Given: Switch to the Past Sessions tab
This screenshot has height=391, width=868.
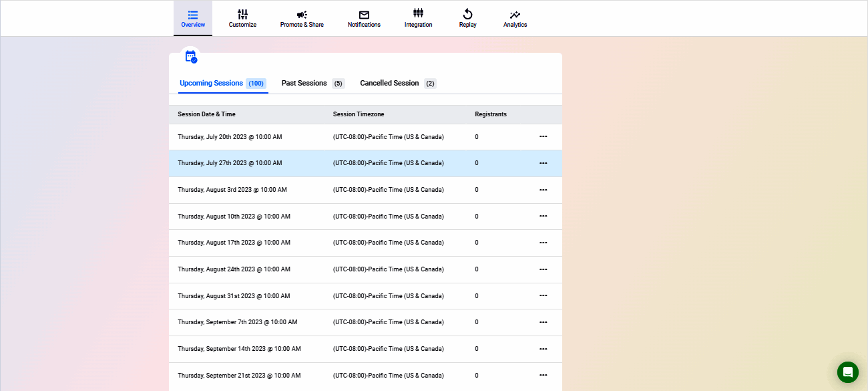Looking at the screenshot, I should coord(304,84).
